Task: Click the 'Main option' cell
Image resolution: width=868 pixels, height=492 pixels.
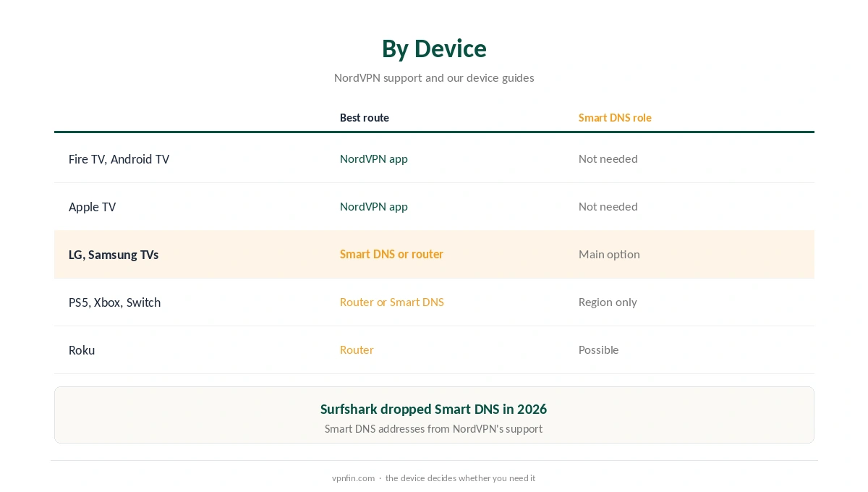Action: point(609,254)
